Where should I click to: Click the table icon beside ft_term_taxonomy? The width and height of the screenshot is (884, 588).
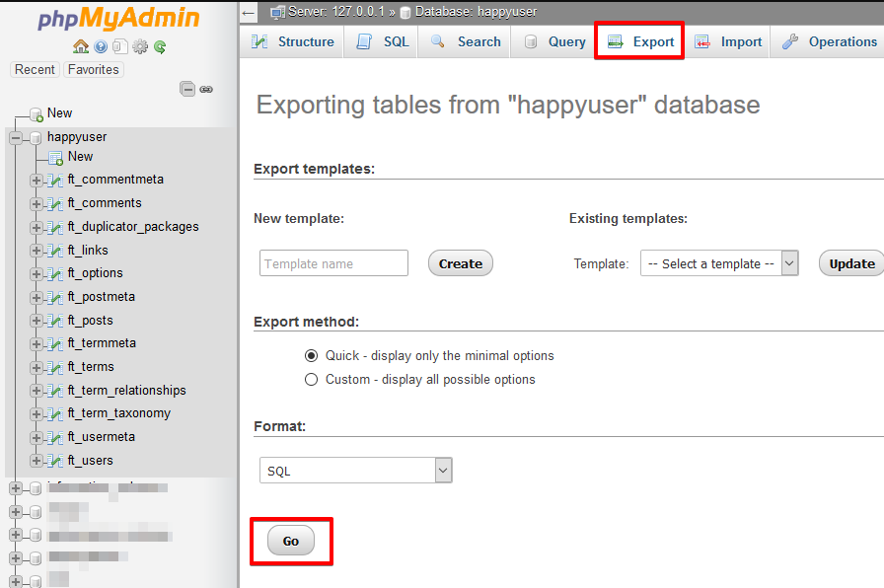tap(54, 414)
